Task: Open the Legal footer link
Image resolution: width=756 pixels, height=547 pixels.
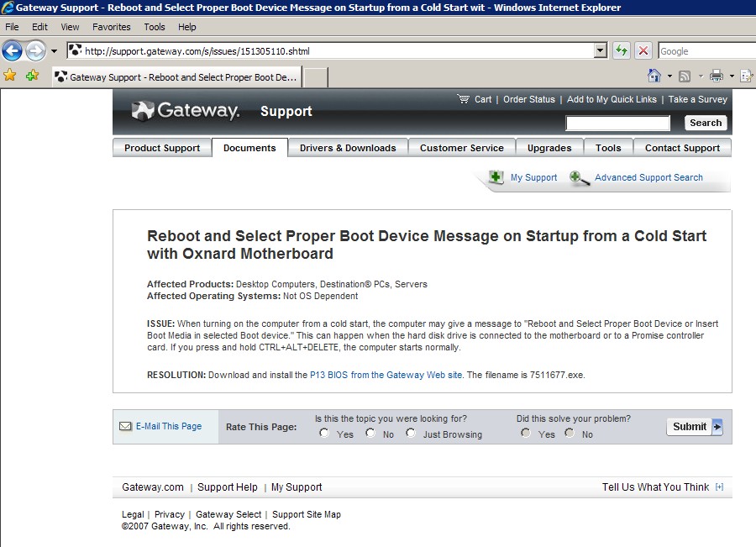Action: click(x=133, y=514)
